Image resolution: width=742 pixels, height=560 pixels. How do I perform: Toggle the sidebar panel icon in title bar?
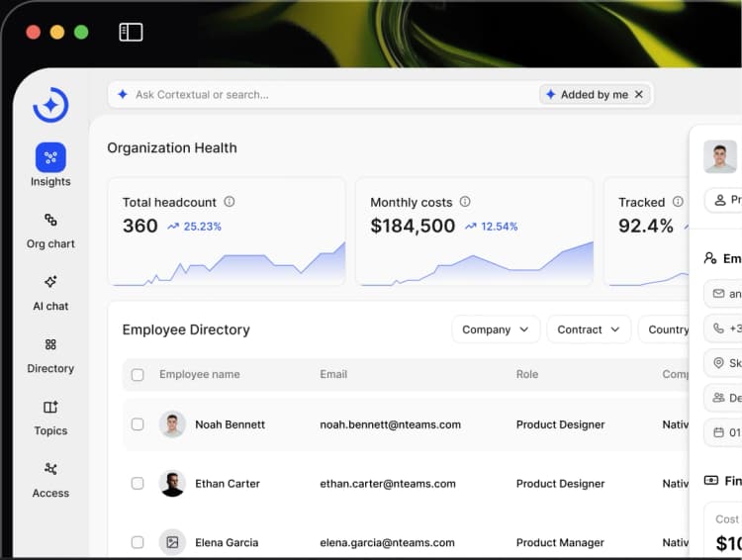click(x=131, y=33)
